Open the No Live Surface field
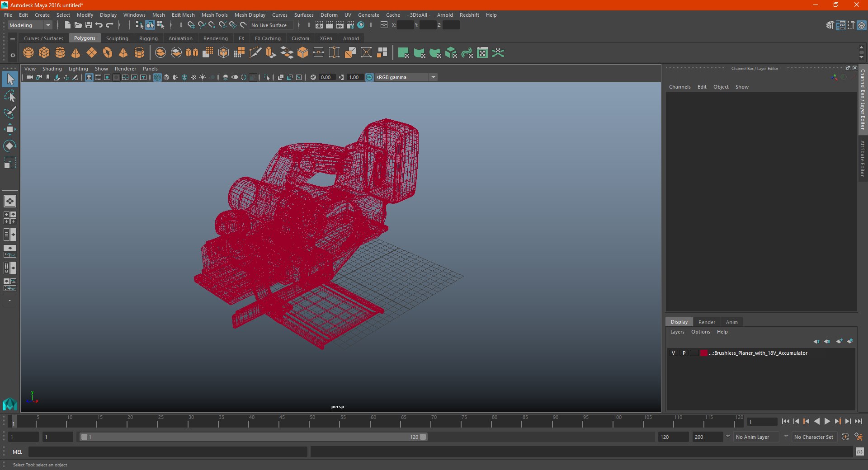This screenshot has height=470, width=868. (271, 25)
